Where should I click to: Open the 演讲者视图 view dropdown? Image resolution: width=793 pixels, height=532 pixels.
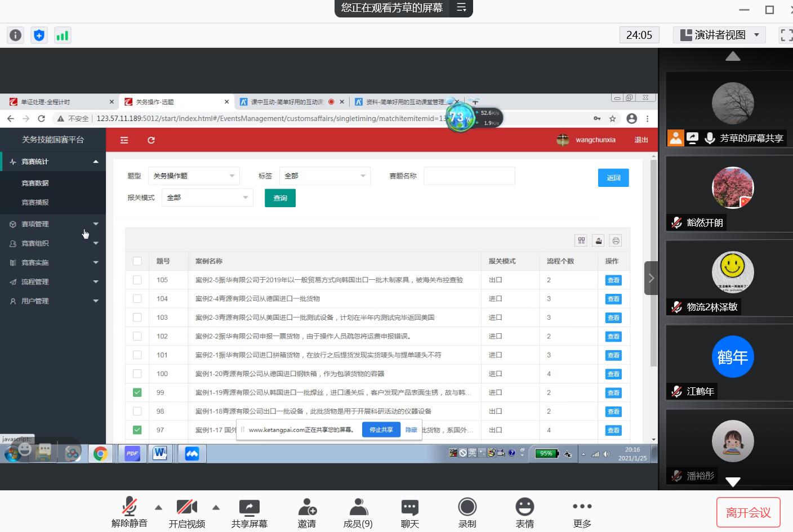[719, 35]
